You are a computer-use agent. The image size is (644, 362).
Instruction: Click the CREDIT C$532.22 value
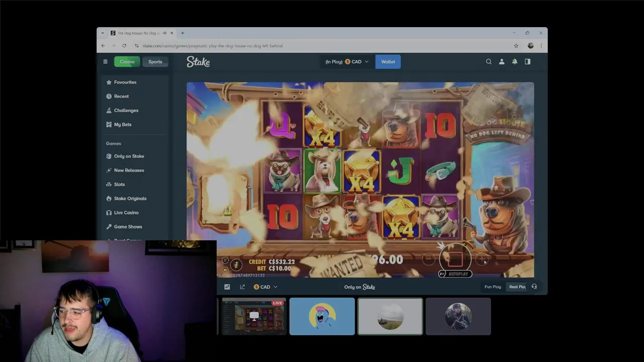(x=281, y=262)
